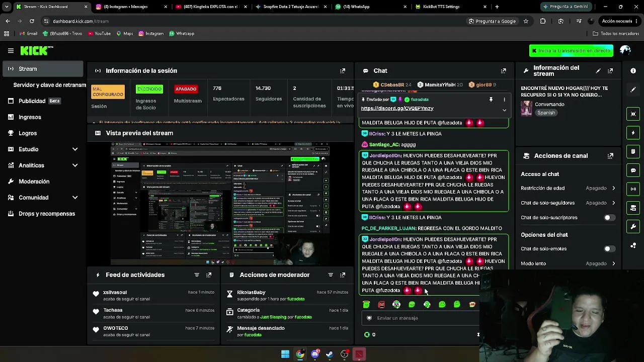Click the pencil edit icon in right sidebar
This screenshot has height=362, width=644.
633,89
